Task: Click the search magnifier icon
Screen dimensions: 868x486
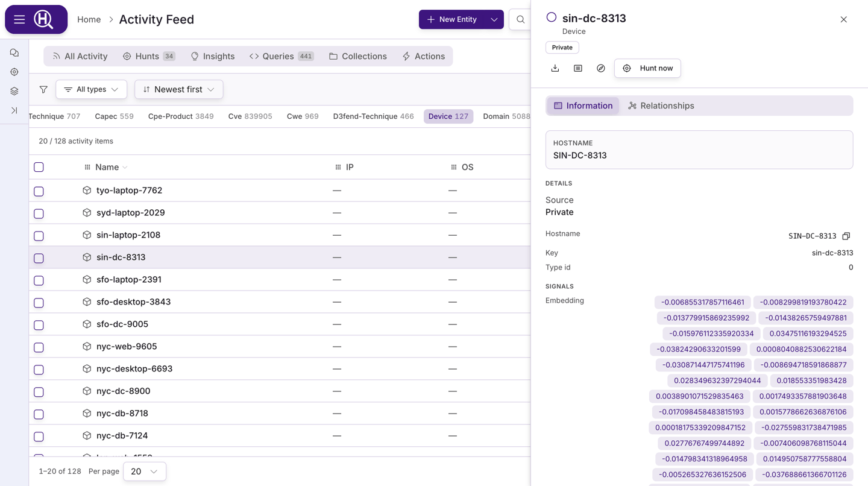Action: (520, 19)
